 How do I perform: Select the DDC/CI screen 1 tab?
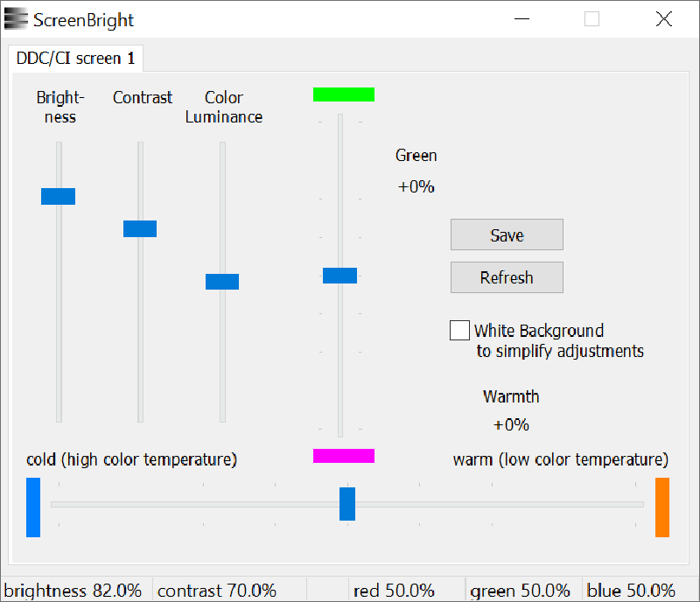pos(76,59)
